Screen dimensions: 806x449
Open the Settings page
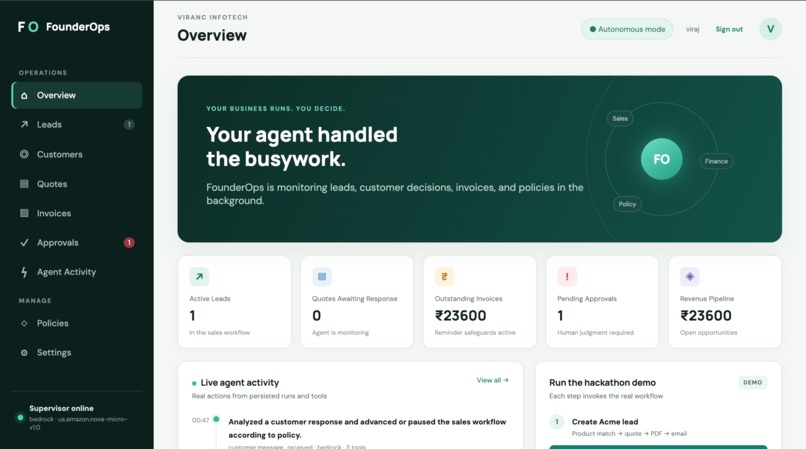coord(77,352)
